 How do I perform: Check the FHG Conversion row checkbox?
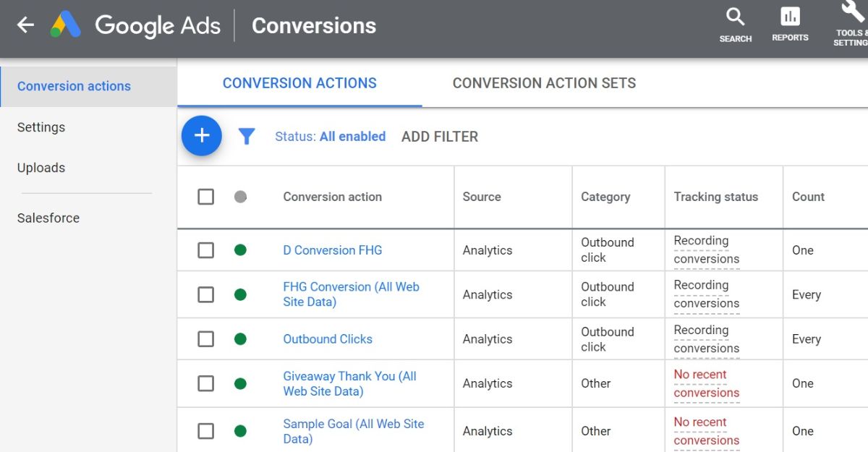(206, 294)
